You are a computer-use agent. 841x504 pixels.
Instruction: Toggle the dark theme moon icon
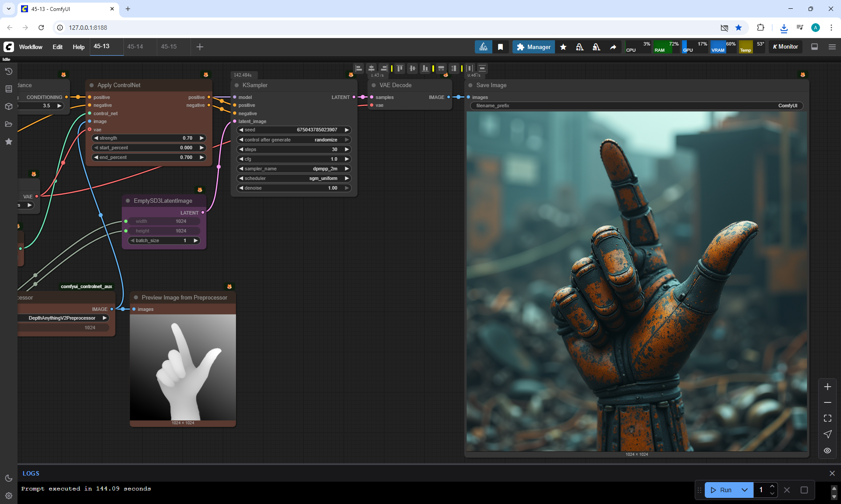[8, 478]
